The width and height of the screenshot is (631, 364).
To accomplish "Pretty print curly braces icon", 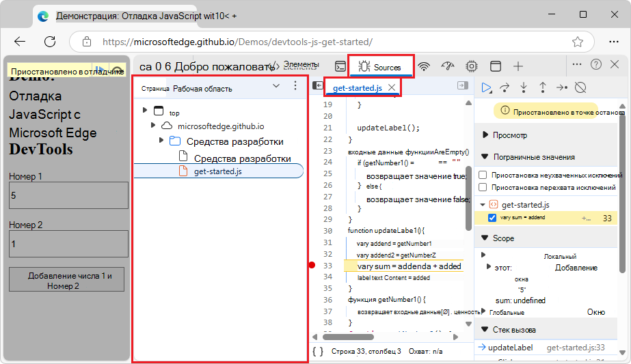I will point(317,352).
